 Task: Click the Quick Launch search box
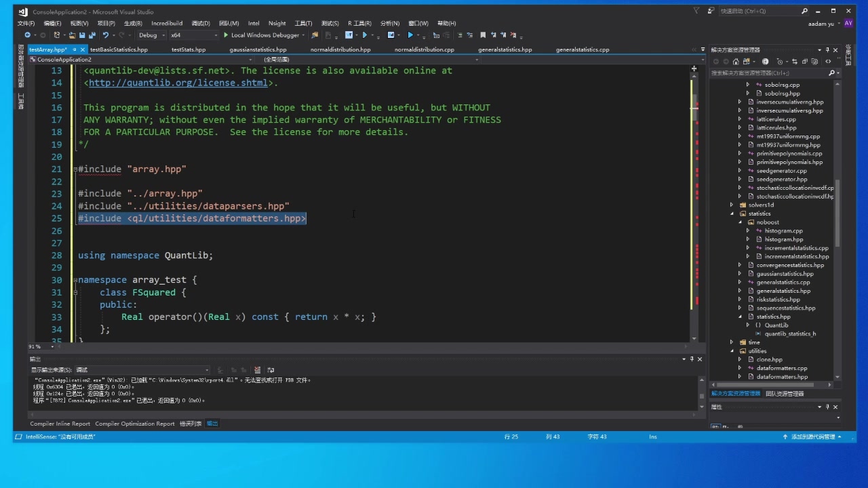[x=759, y=11]
